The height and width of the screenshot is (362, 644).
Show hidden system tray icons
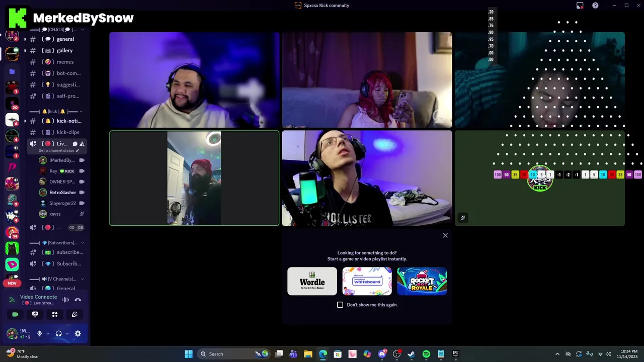click(557, 354)
